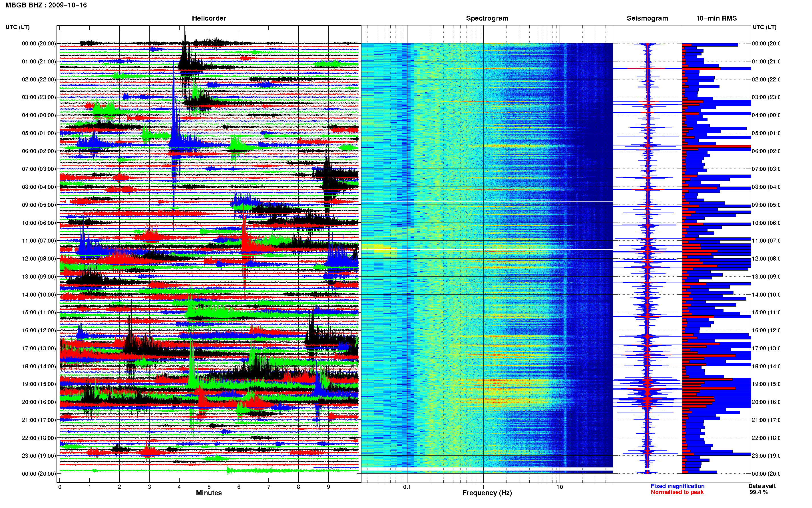The height and width of the screenshot is (508, 812).
Task: Click the left 23:00 (19:00) time label
Action: [39, 456]
